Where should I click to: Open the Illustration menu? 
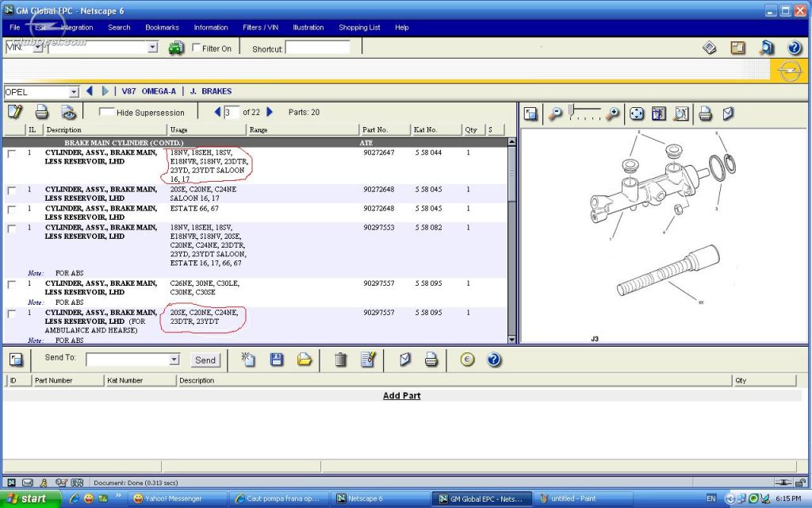point(308,28)
